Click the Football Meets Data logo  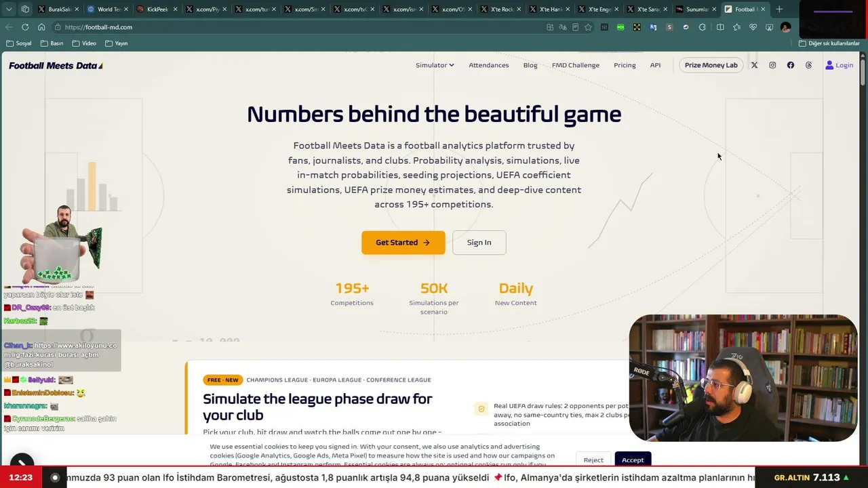56,66
